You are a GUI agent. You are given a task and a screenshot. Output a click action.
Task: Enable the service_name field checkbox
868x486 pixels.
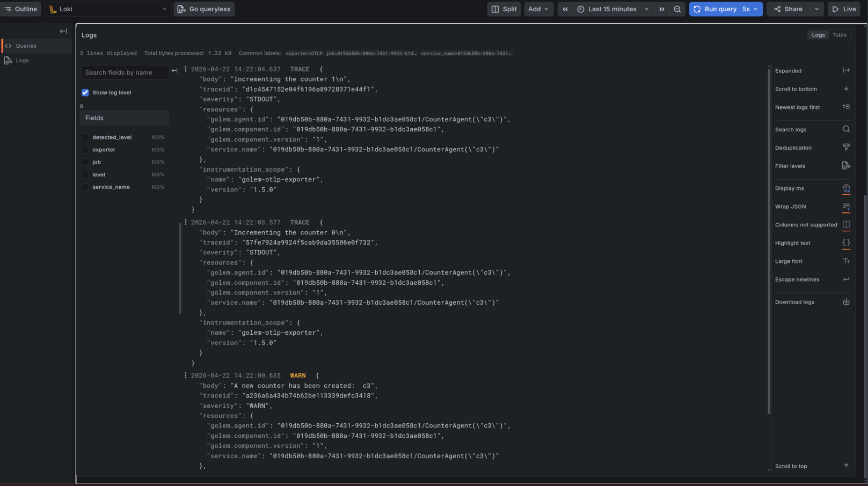tap(85, 187)
